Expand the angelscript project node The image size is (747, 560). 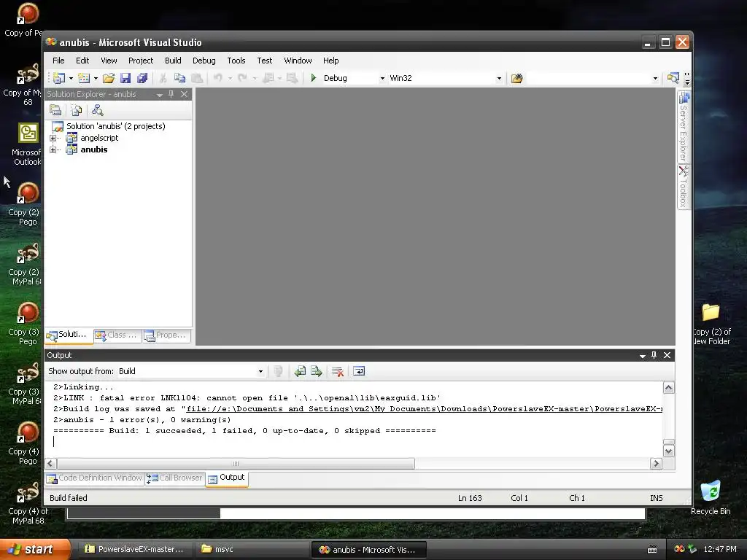click(x=53, y=138)
